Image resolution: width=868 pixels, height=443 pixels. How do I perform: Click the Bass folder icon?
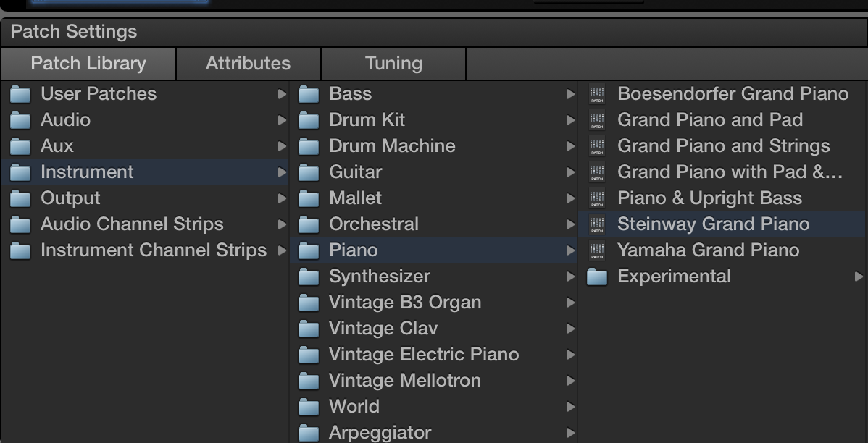pyautogui.click(x=309, y=94)
